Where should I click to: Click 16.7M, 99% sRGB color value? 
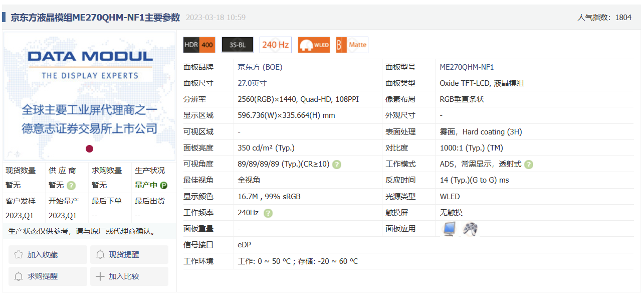[269, 197]
